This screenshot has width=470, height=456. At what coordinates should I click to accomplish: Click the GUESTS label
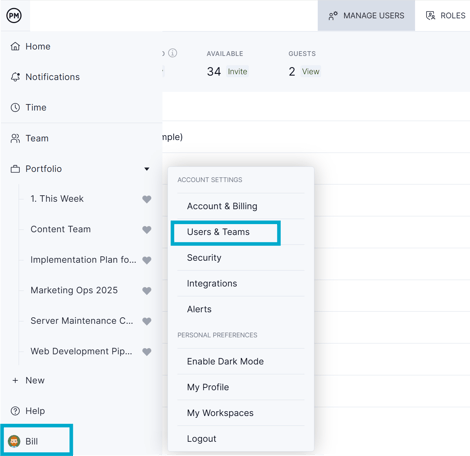(302, 54)
